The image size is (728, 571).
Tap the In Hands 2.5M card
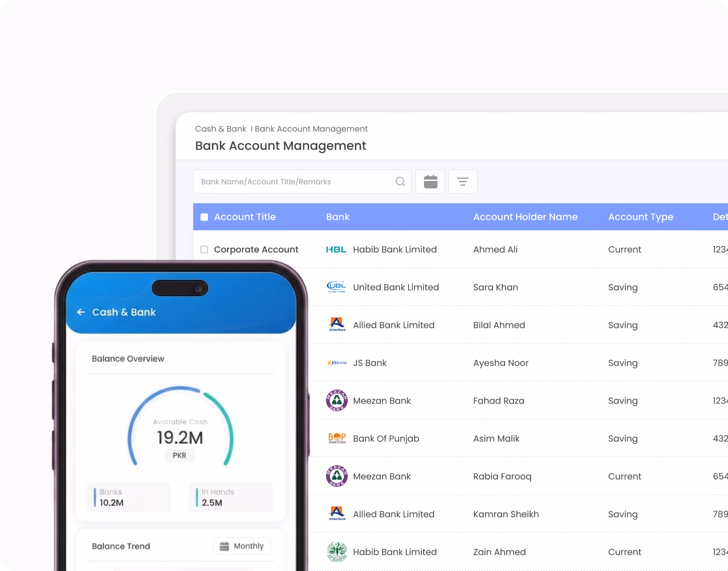pyautogui.click(x=230, y=497)
